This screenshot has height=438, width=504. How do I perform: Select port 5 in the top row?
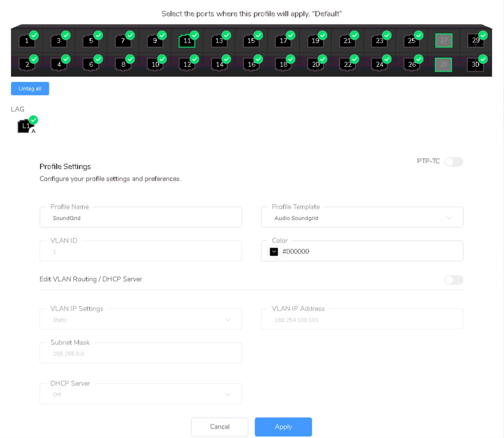pos(91,41)
